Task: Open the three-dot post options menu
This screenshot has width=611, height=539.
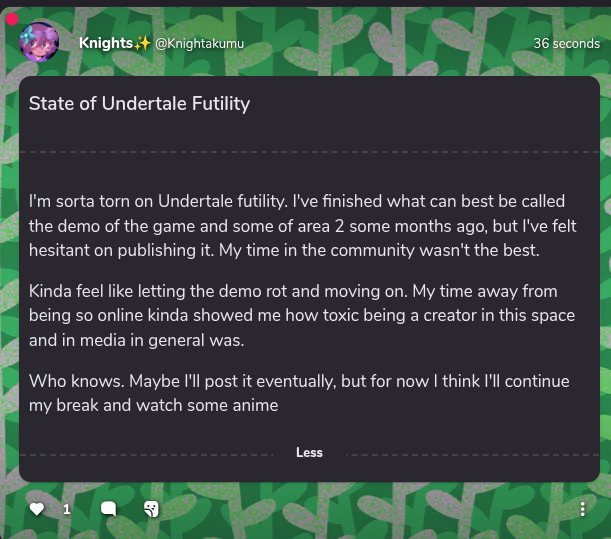Action: tap(583, 509)
